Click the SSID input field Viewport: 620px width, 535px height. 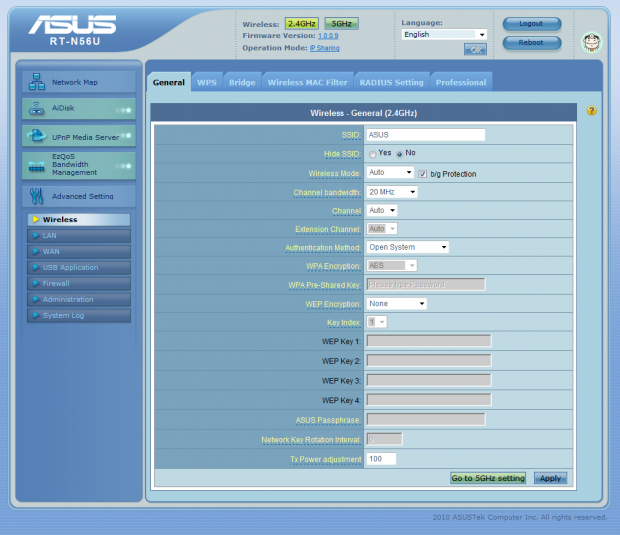pyautogui.click(x=426, y=135)
